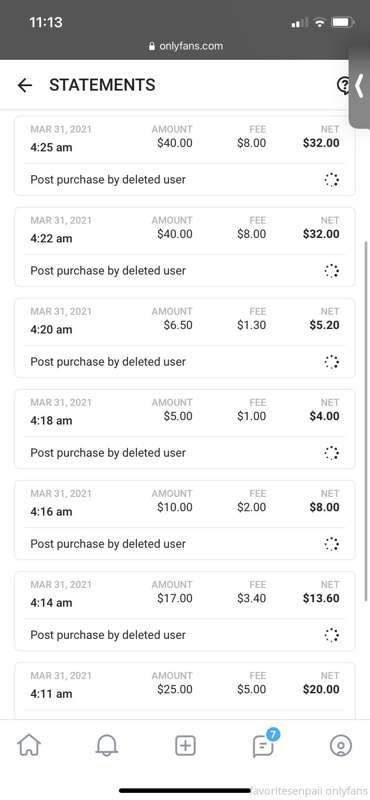Open the profile icon in bottom bar
This screenshot has height=800, width=370.
point(340,746)
